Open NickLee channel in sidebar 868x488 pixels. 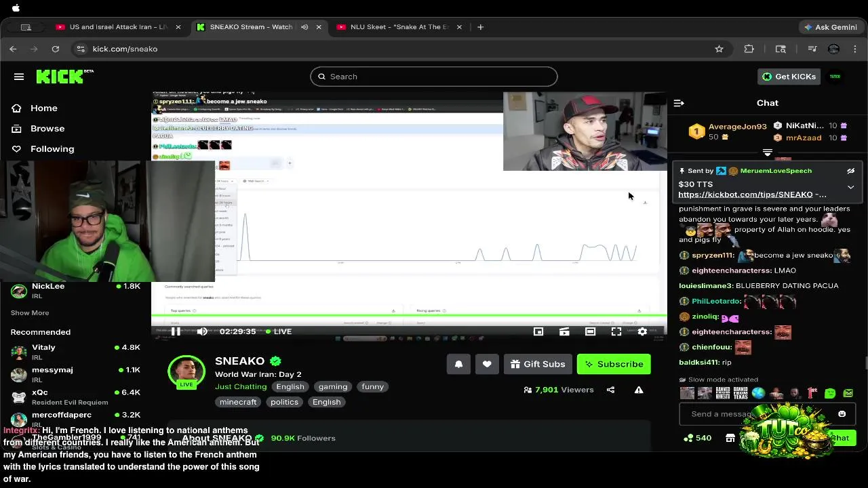pyautogui.click(x=75, y=291)
